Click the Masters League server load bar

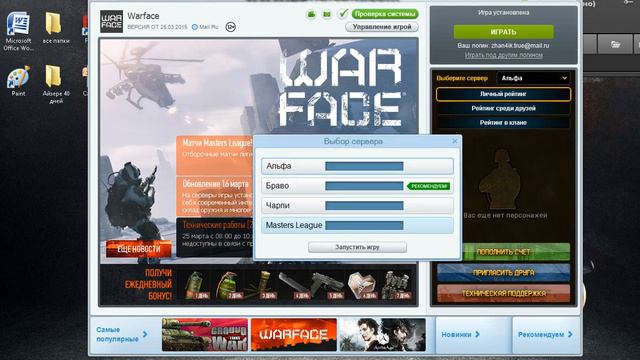click(x=364, y=225)
